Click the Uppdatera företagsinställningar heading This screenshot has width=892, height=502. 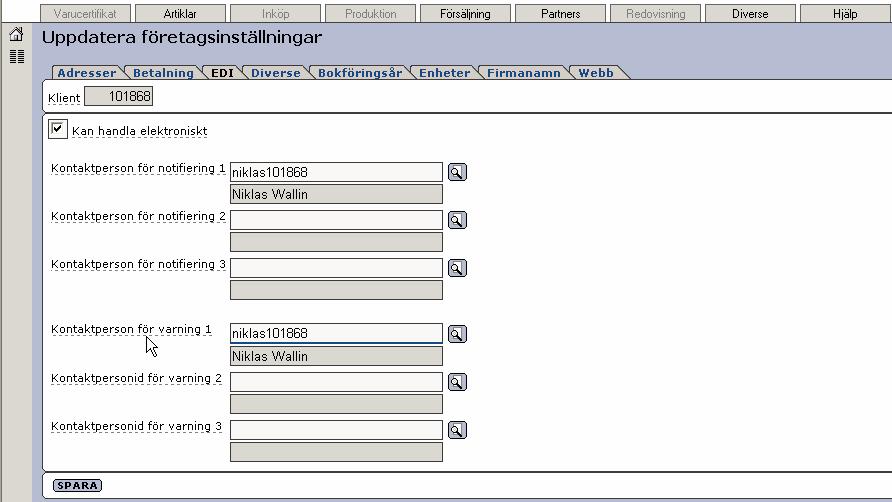pos(182,38)
